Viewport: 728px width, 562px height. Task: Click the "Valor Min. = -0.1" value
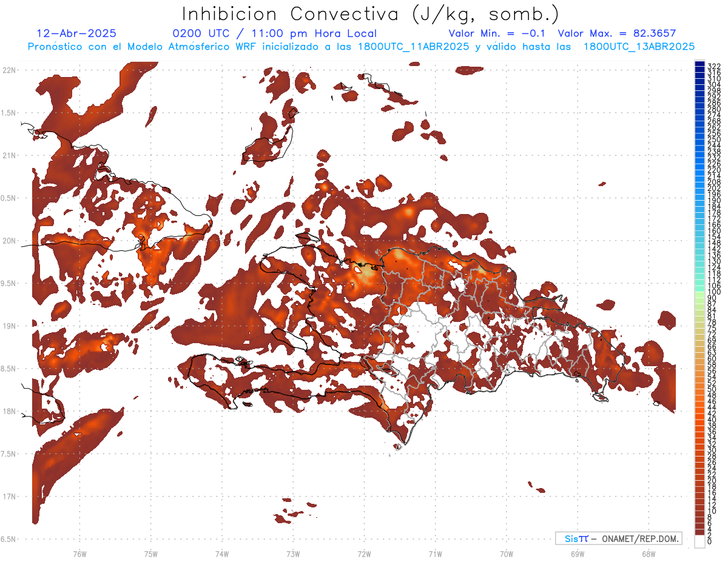(x=498, y=34)
